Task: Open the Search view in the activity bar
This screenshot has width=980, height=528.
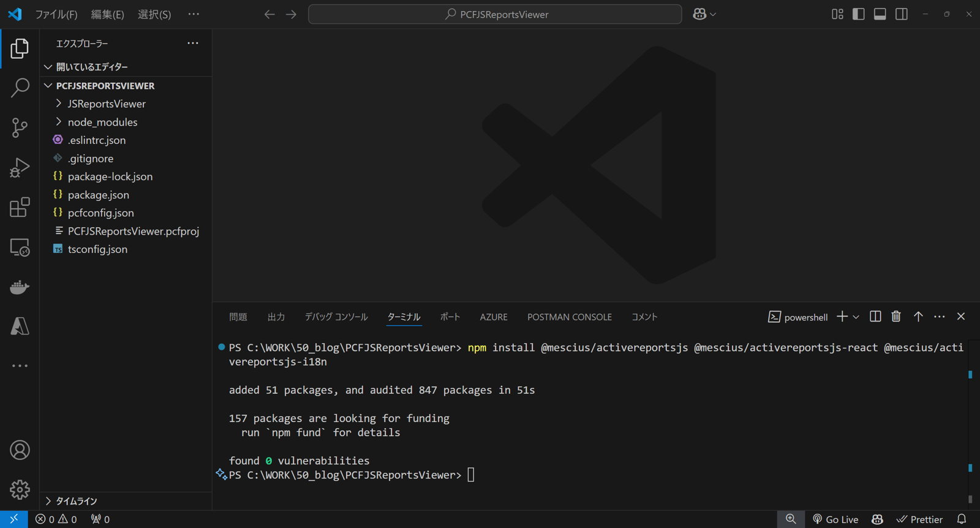Action: coord(20,88)
